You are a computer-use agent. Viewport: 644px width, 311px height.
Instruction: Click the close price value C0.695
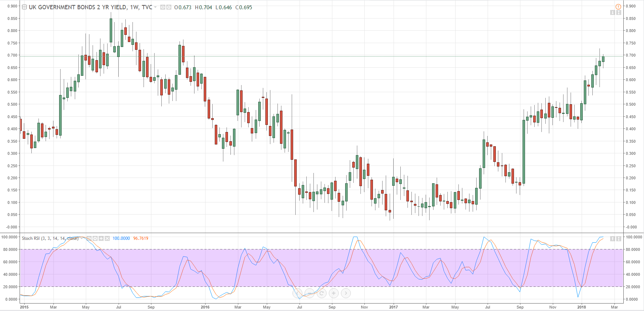[244, 7]
